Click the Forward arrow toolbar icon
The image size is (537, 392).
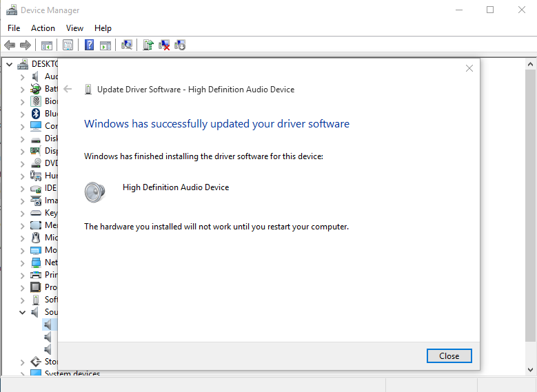tap(26, 45)
